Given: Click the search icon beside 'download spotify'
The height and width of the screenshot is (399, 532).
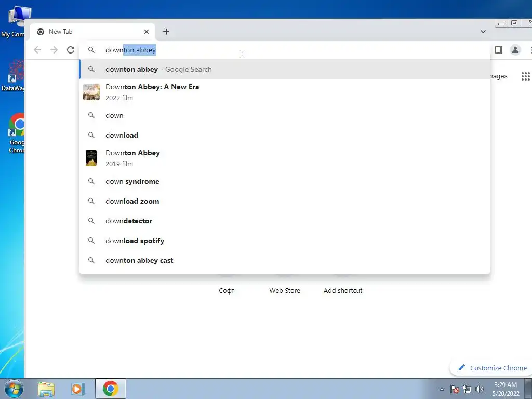Looking at the screenshot, I should click(91, 240).
